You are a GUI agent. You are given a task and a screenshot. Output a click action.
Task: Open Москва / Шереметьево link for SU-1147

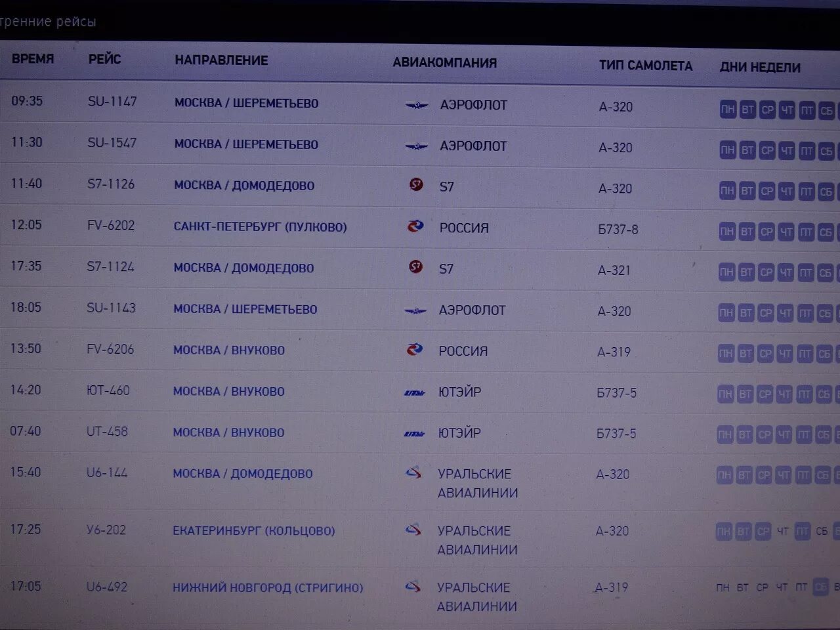[x=246, y=103]
